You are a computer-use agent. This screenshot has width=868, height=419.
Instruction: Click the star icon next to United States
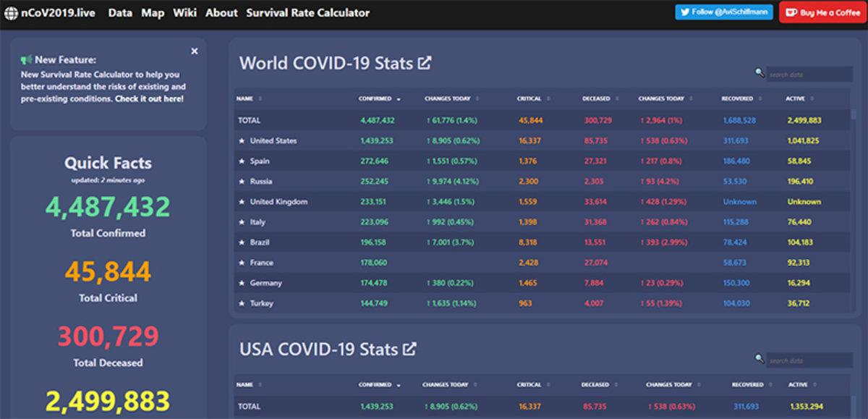click(x=242, y=141)
